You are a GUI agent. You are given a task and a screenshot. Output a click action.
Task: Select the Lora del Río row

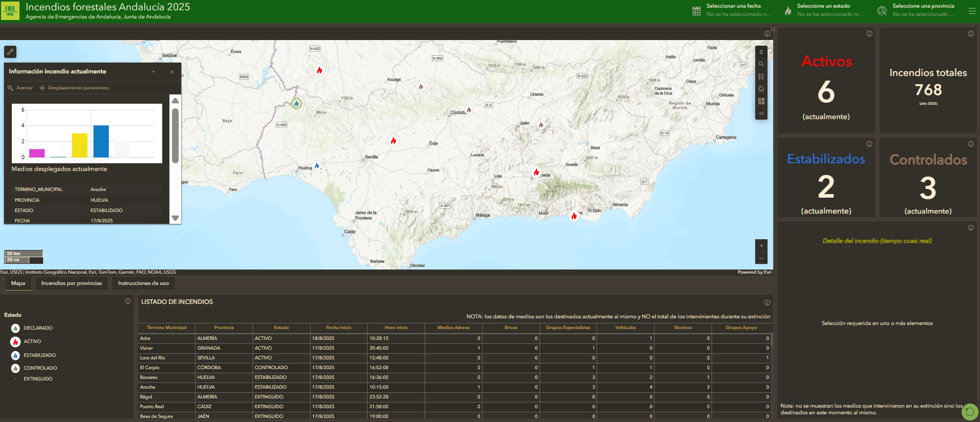454,358
